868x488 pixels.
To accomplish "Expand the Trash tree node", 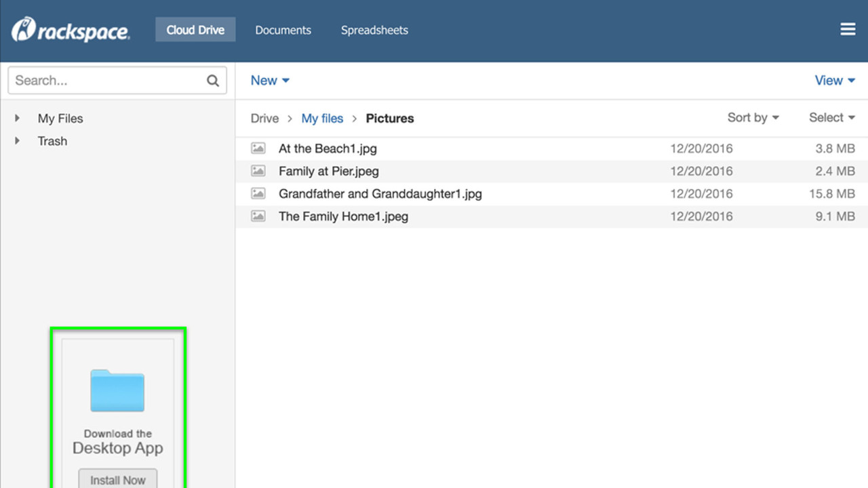I will [x=18, y=141].
